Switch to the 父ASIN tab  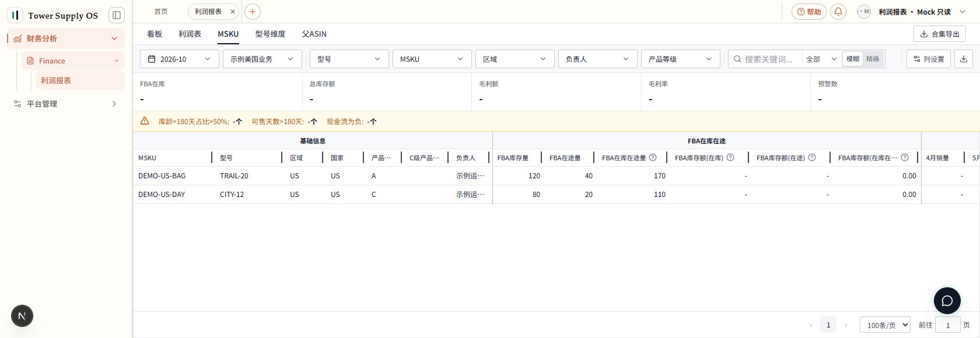[314, 34]
